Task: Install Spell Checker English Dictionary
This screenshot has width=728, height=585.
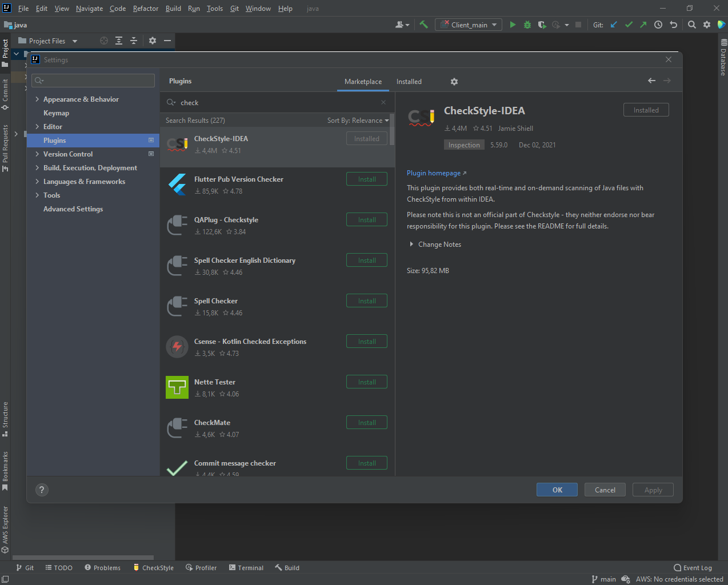Action: click(367, 261)
